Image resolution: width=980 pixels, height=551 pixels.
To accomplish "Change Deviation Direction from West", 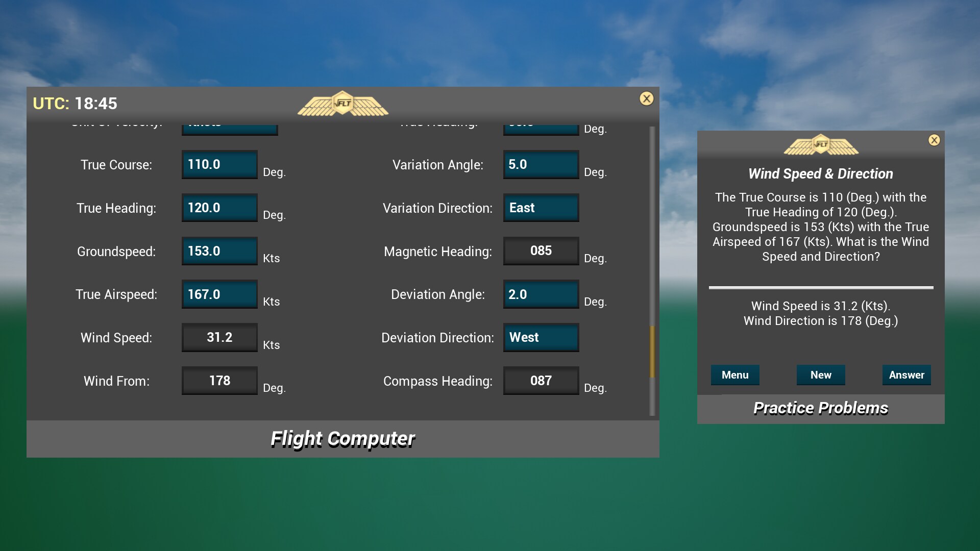I will [x=541, y=337].
